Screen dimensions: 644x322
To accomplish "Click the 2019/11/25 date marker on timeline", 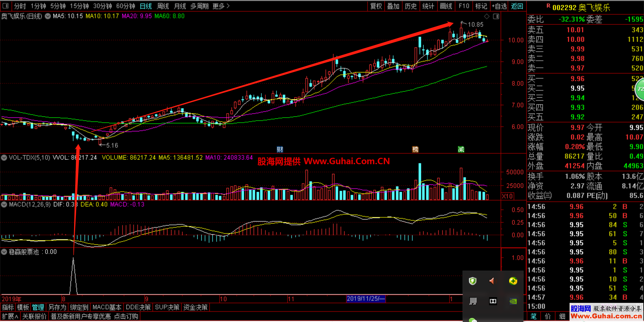I will point(366,298).
